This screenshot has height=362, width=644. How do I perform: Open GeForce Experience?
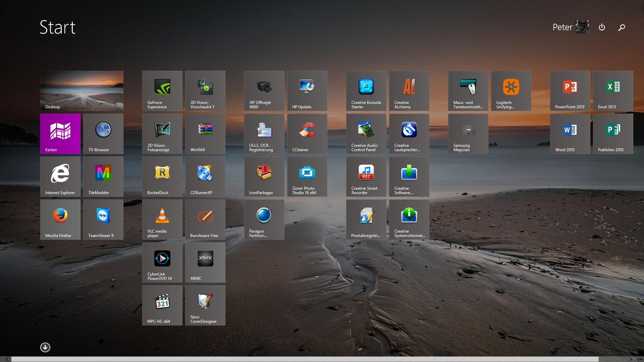pos(162,91)
